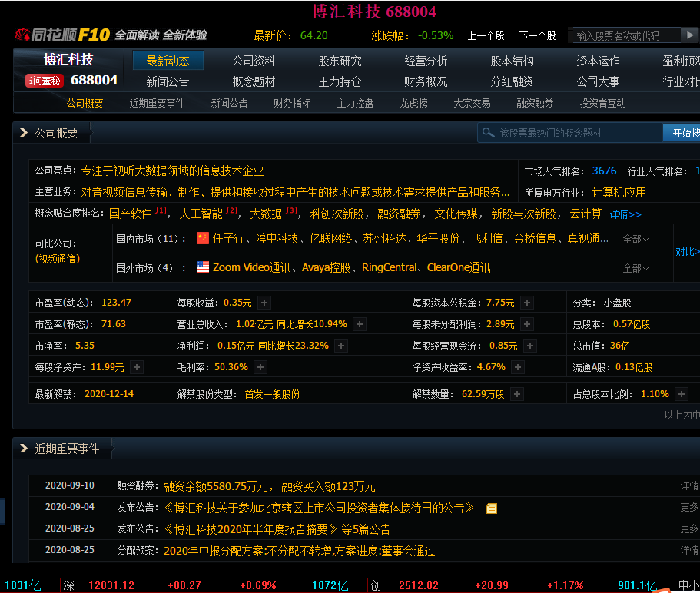Viewport: 700px width, 593px height.
Task: Click the 问董秘 badge
Action: [x=45, y=81]
